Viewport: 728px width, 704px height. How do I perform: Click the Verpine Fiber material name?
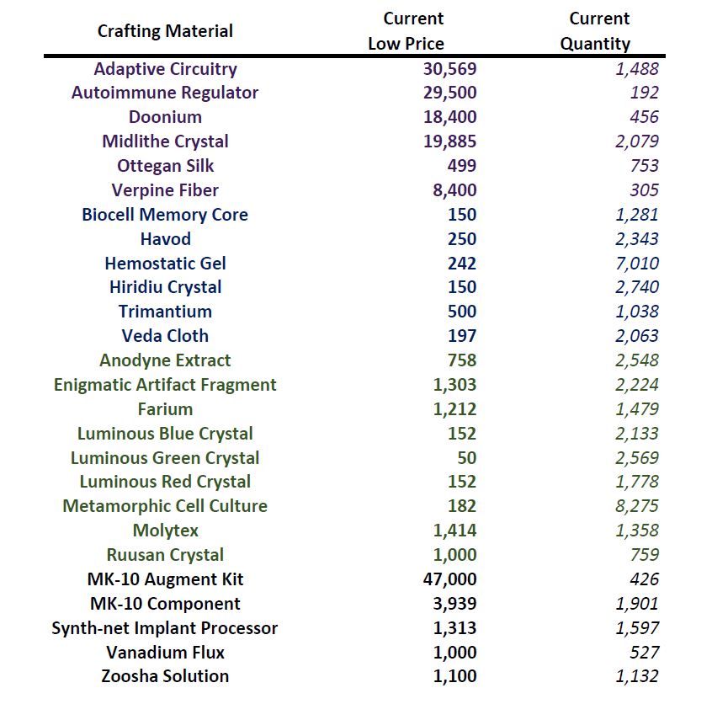[165, 190]
